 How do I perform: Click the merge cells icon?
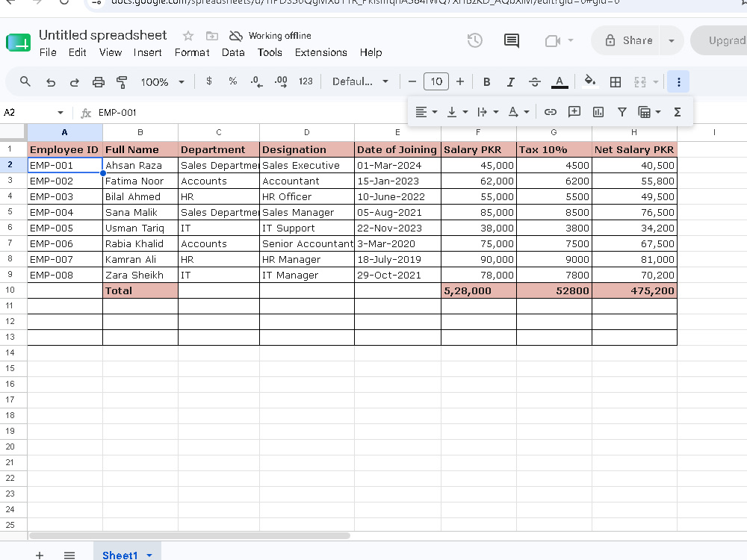[640, 82]
